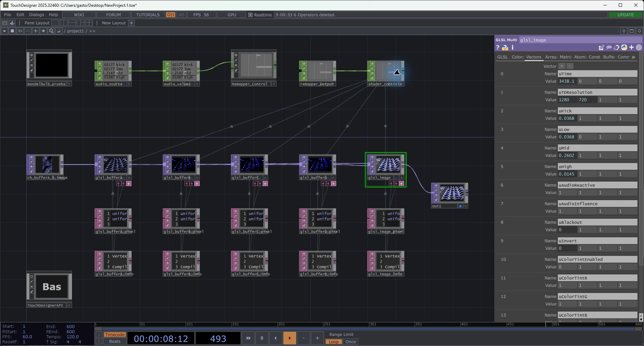Navigate back with the left arrow in the pane bar
The image size is (644, 346).
pyautogui.click(x=20, y=31)
